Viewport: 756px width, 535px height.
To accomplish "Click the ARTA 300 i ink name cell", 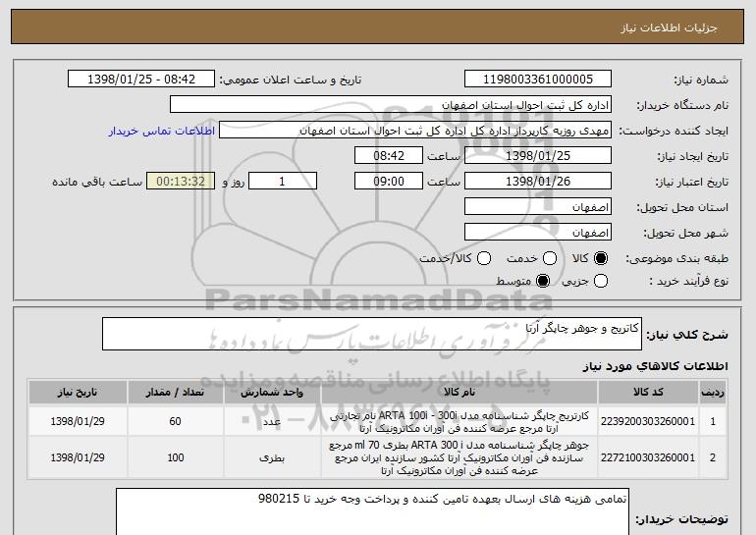I will pos(459,457).
